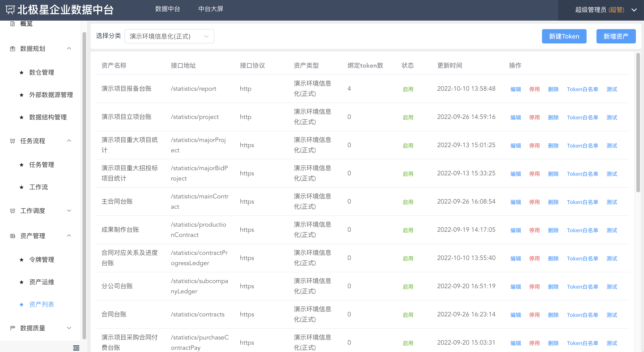The width and height of the screenshot is (644, 352).
Task: Click the 资产名称 column header
Action: [114, 65]
